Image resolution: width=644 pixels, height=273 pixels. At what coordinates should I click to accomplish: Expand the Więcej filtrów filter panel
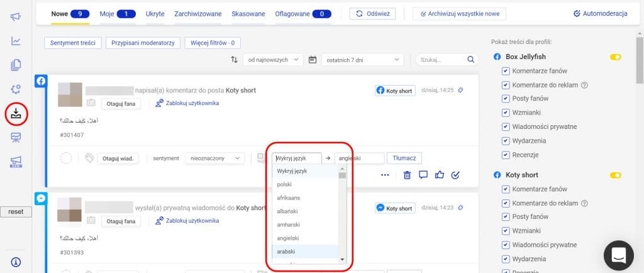click(213, 43)
